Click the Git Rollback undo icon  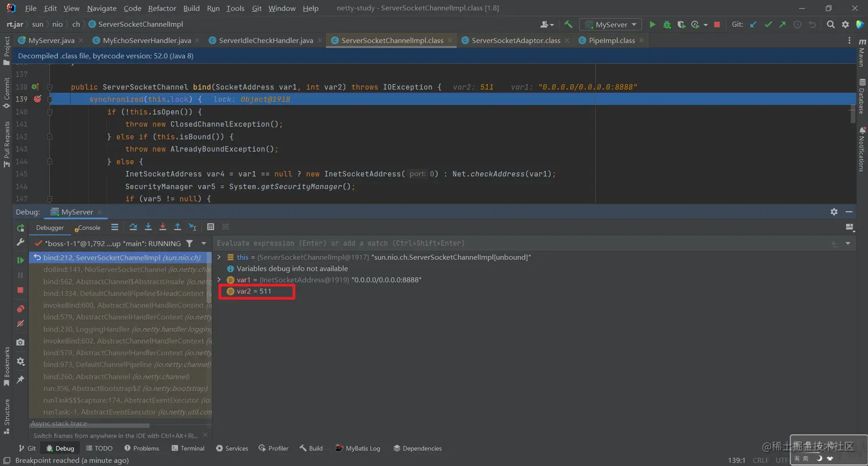point(812,25)
